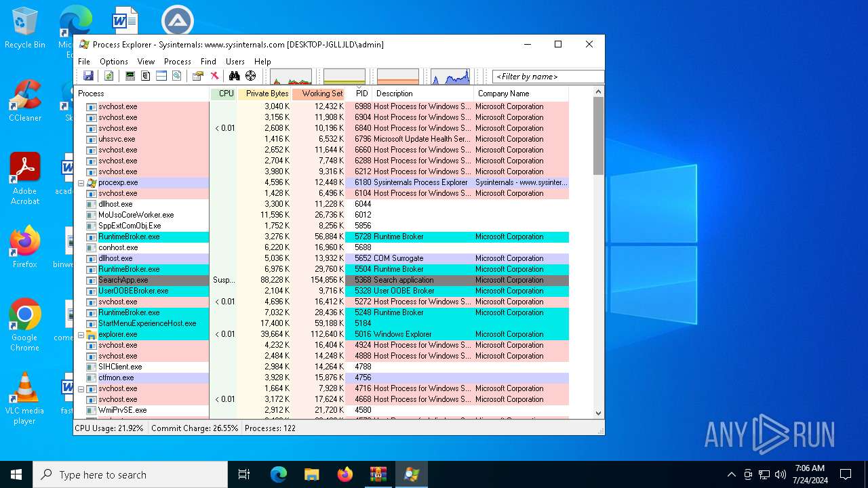Open Recycle Bin desktop icon

pyautogui.click(x=25, y=28)
